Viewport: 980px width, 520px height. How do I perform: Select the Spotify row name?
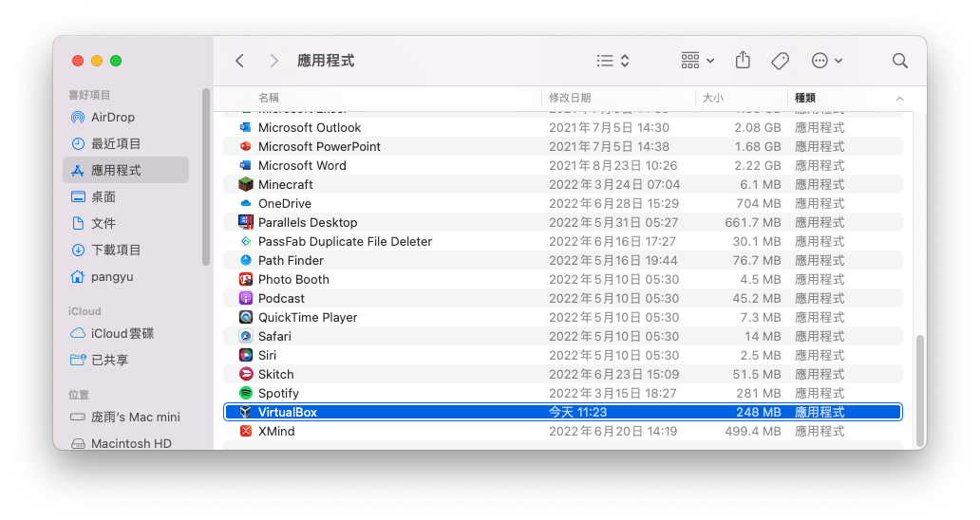278,393
